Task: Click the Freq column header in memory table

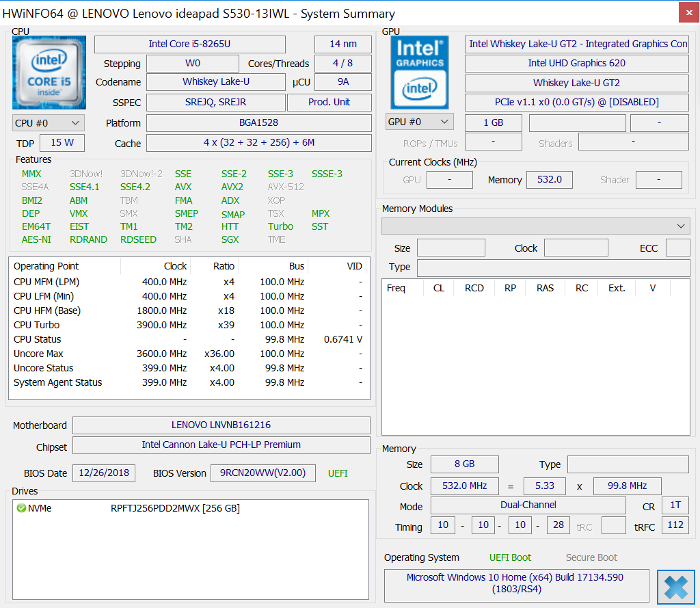Action: coord(403,288)
